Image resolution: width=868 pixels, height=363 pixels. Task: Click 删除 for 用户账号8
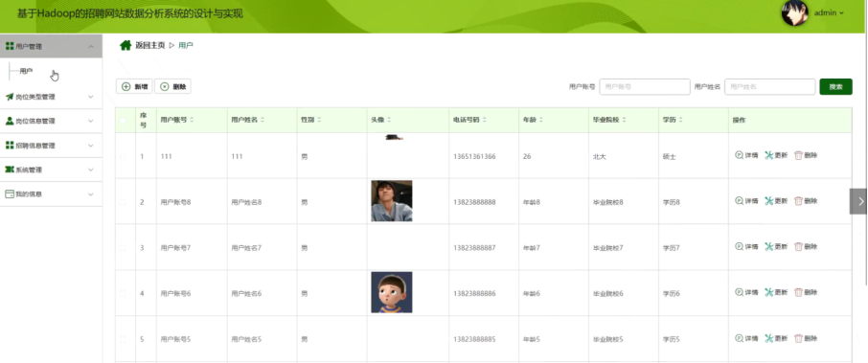pos(806,201)
